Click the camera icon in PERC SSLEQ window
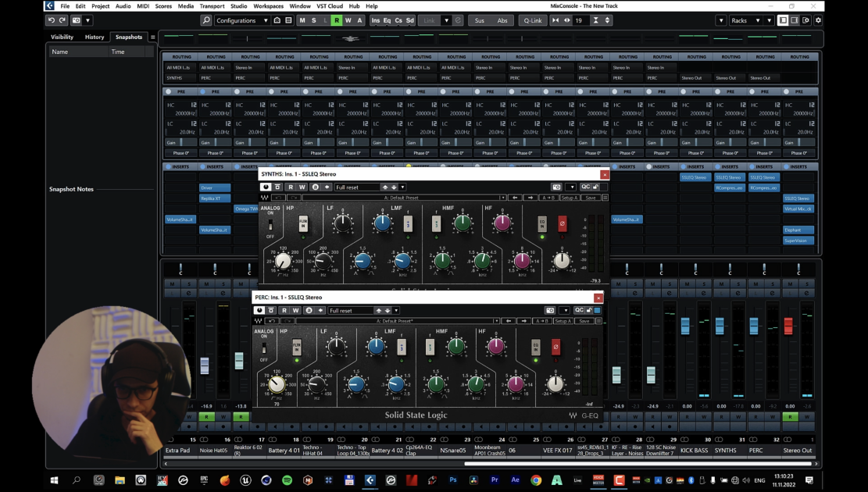Screen dimensions: 868x492 click(x=550, y=311)
